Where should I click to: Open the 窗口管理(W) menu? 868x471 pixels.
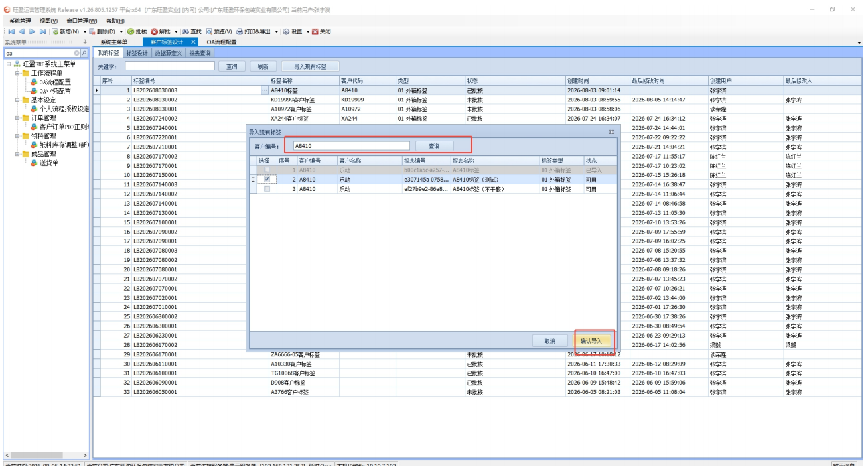pyautogui.click(x=82, y=21)
